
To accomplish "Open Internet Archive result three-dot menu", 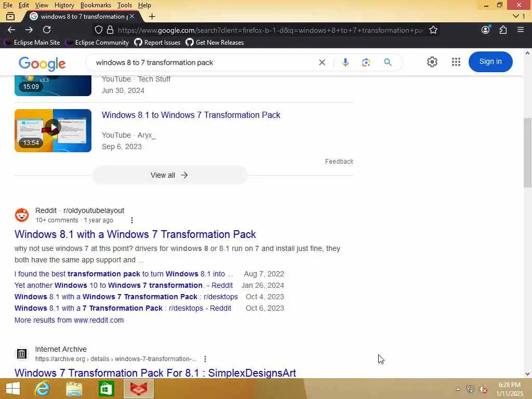I will click(205, 359).
